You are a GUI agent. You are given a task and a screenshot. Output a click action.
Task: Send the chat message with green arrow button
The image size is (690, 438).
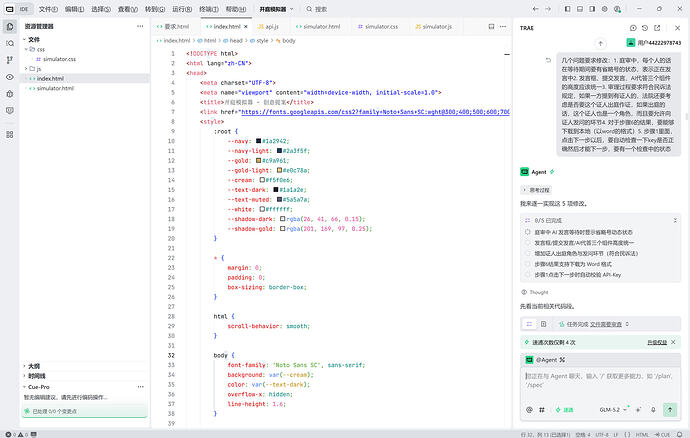pyautogui.click(x=670, y=410)
